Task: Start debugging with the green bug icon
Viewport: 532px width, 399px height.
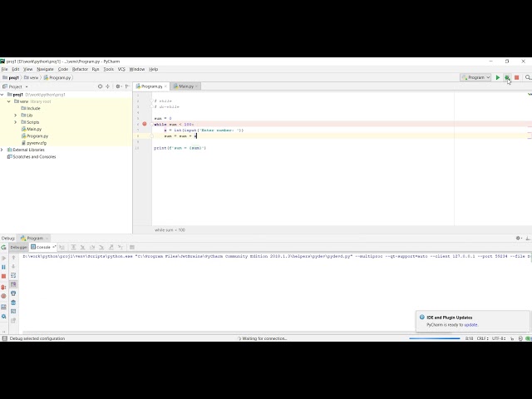Action: [507, 77]
